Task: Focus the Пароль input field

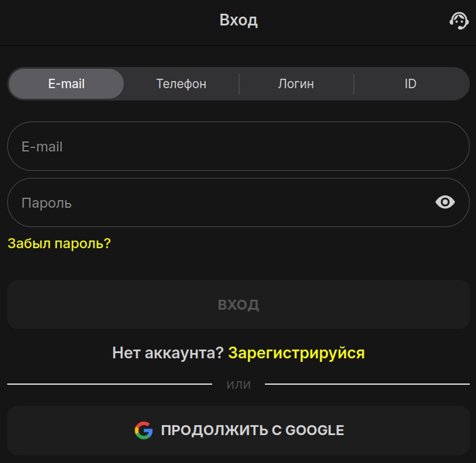Action: click(x=238, y=202)
